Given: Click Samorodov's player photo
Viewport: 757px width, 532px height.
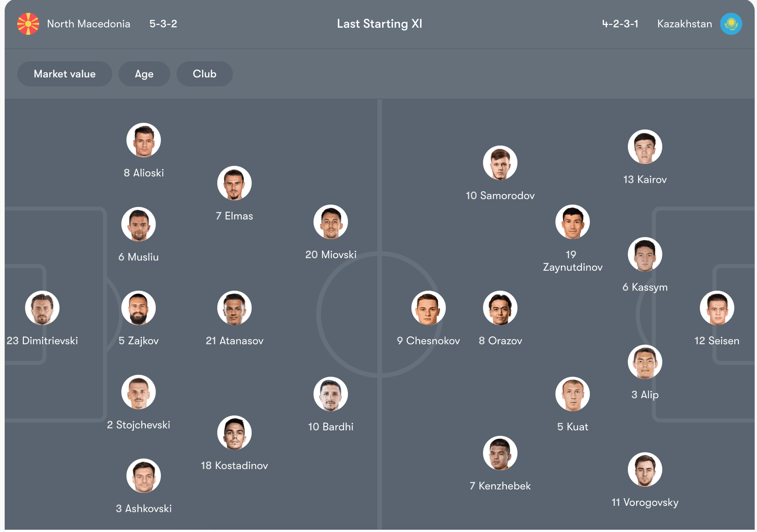Looking at the screenshot, I should (x=500, y=163).
